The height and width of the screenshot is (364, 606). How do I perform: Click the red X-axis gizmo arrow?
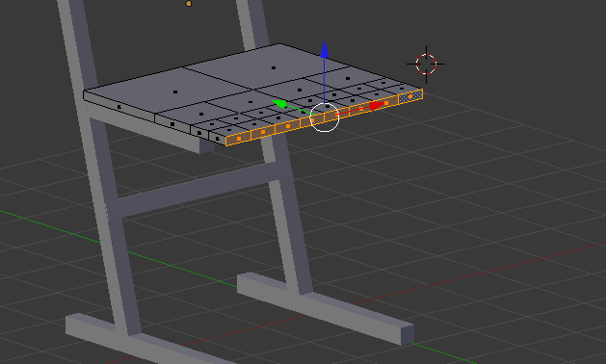(x=377, y=106)
